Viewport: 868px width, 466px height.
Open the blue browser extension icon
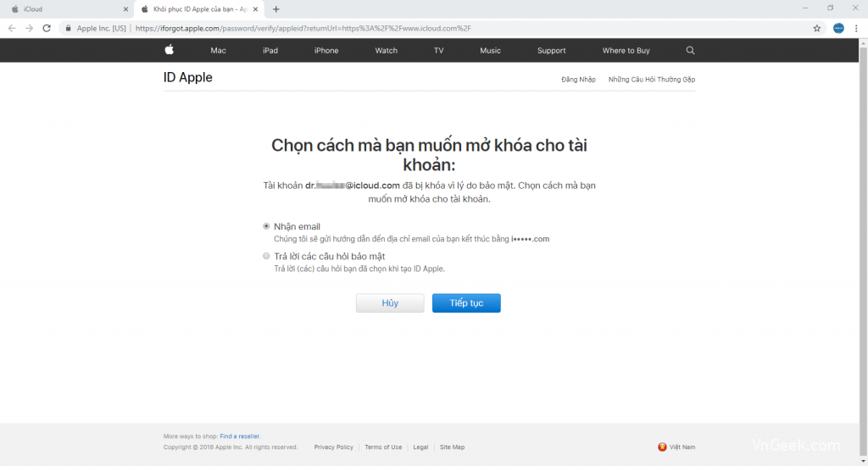[838, 28]
